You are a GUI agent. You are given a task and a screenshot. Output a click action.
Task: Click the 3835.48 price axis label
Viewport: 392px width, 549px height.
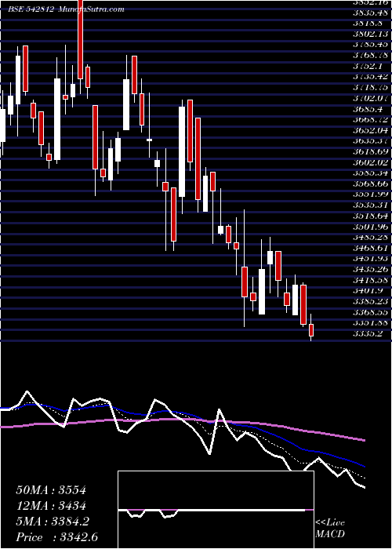coord(370,13)
